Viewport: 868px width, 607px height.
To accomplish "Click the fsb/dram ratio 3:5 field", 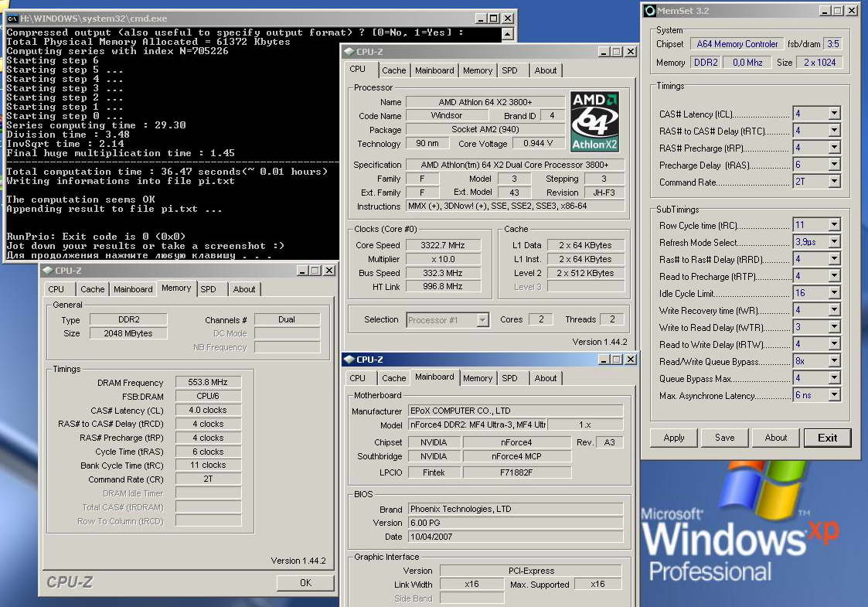I will (x=833, y=44).
